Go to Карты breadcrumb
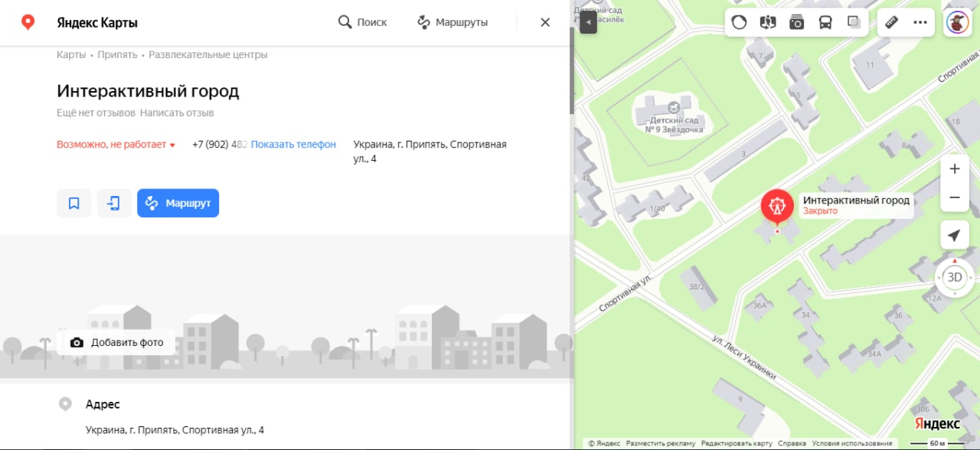This screenshot has height=450, width=980. click(x=71, y=55)
